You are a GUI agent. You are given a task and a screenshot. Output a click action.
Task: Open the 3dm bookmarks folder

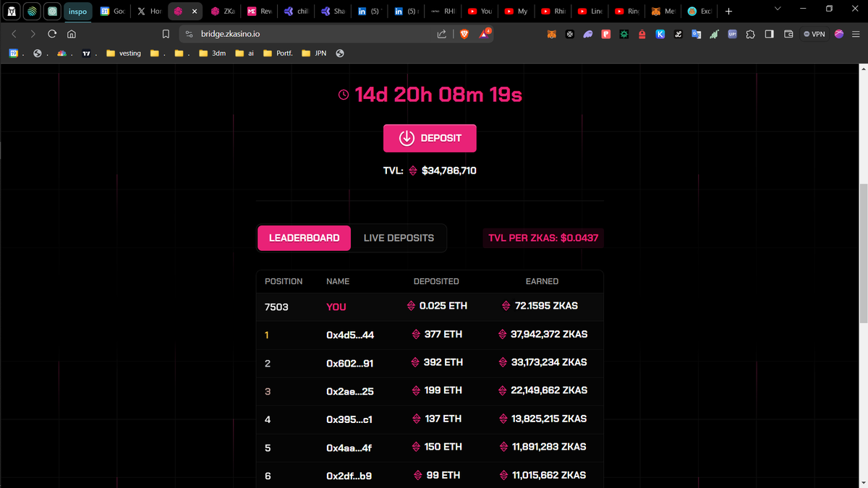point(213,53)
